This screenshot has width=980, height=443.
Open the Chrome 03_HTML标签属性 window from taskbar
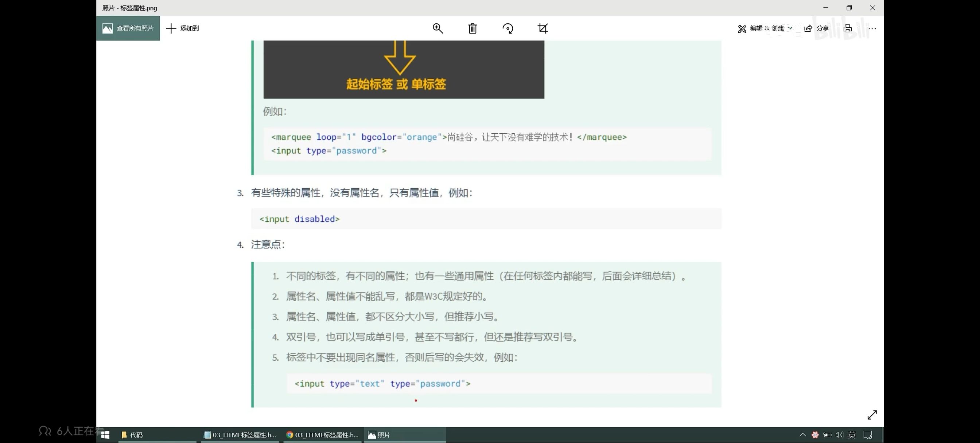click(x=322, y=435)
